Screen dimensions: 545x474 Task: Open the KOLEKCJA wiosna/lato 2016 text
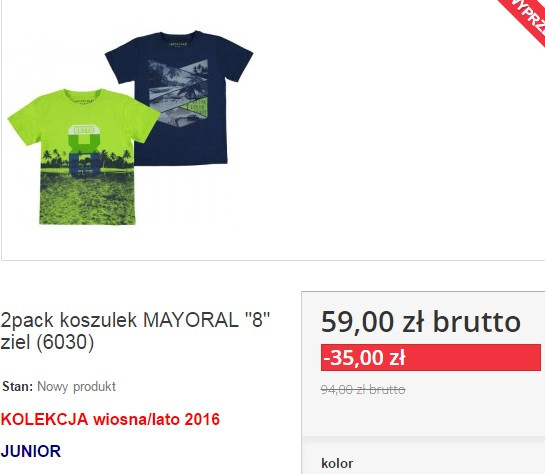pos(110,419)
